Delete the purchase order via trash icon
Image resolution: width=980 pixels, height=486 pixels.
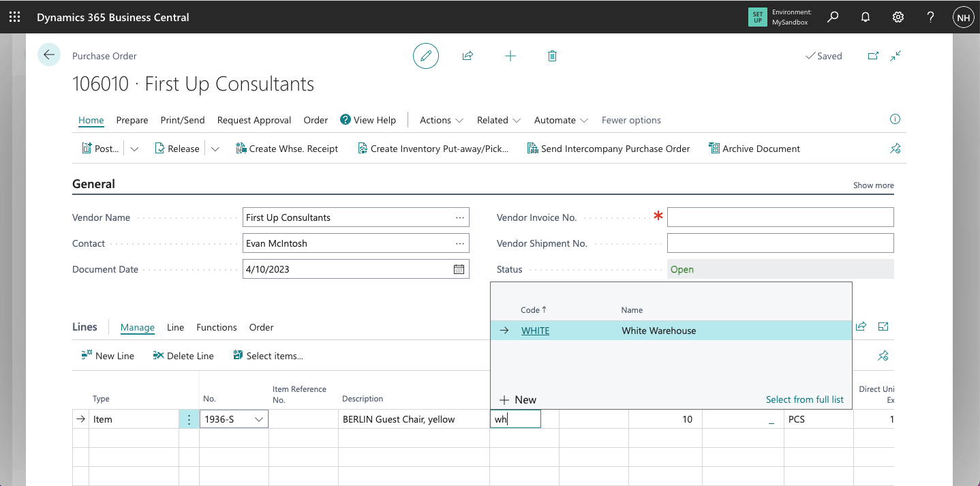[552, 56]
